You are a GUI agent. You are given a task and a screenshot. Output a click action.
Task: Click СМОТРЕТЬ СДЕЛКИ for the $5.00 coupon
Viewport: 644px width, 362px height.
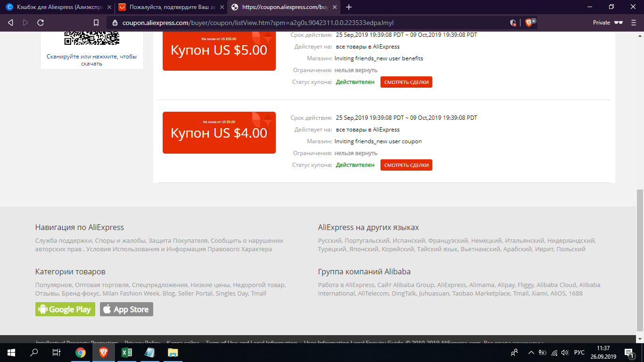coord(406,82)
